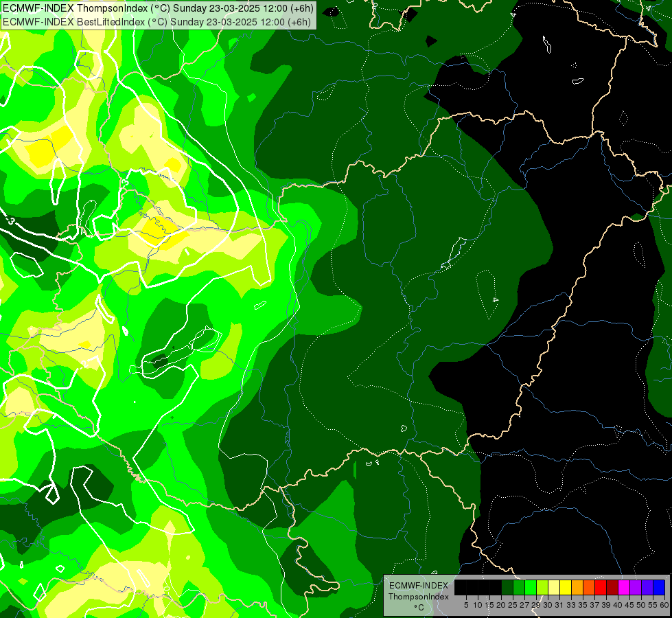Pick the dark red 39–40 legend swatch
The height and width of the screenshot is (618, 672).
[x=612, y=587]
